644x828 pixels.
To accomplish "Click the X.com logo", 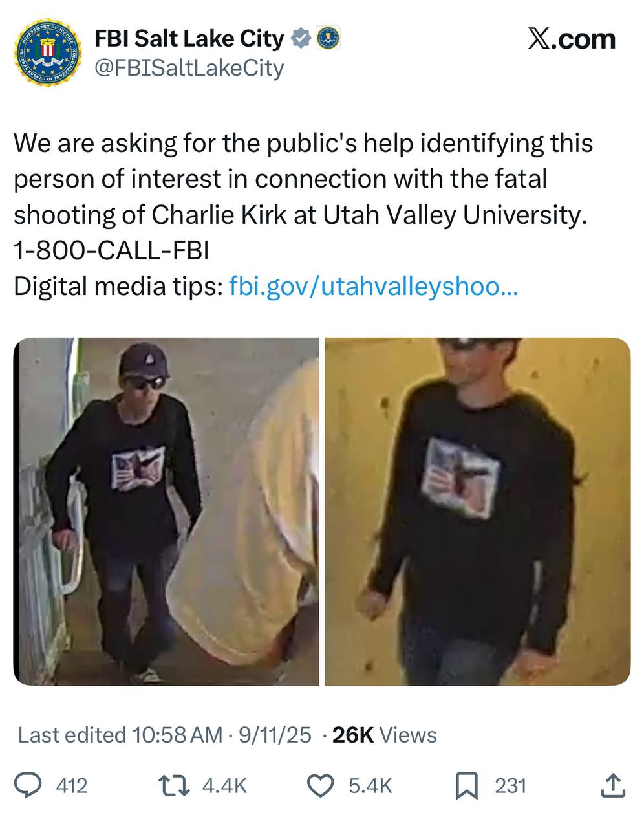I will click(572, 39).
